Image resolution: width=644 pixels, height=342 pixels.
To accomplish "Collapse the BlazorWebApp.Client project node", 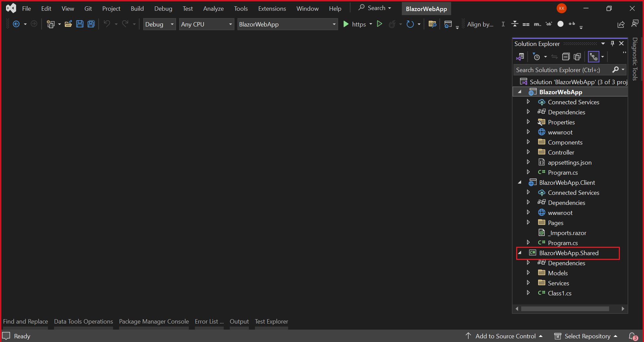I will coord(520,182).
